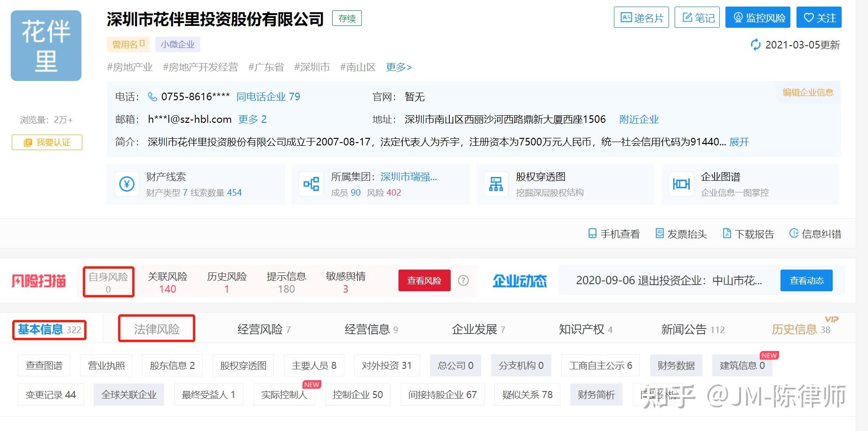Screen dimensions: 868x431
Task: Click 信息纠错 correction link
Action: point(815,234)
